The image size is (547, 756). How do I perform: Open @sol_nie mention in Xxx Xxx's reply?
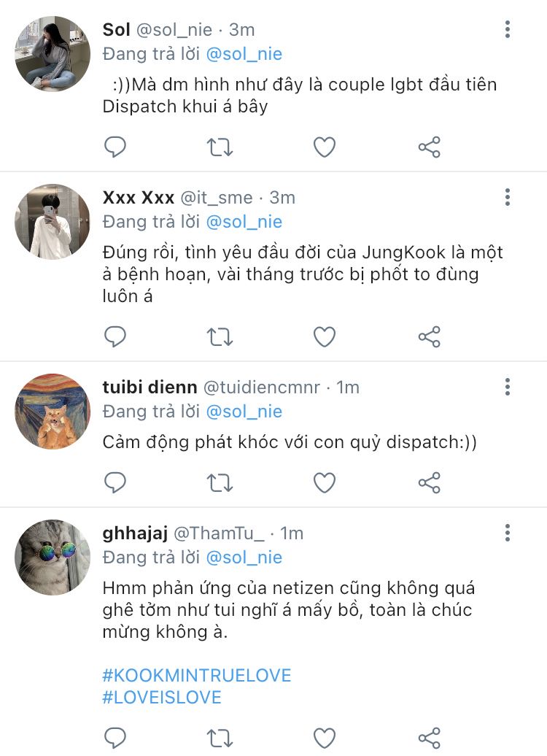click(x=244, y=222)
